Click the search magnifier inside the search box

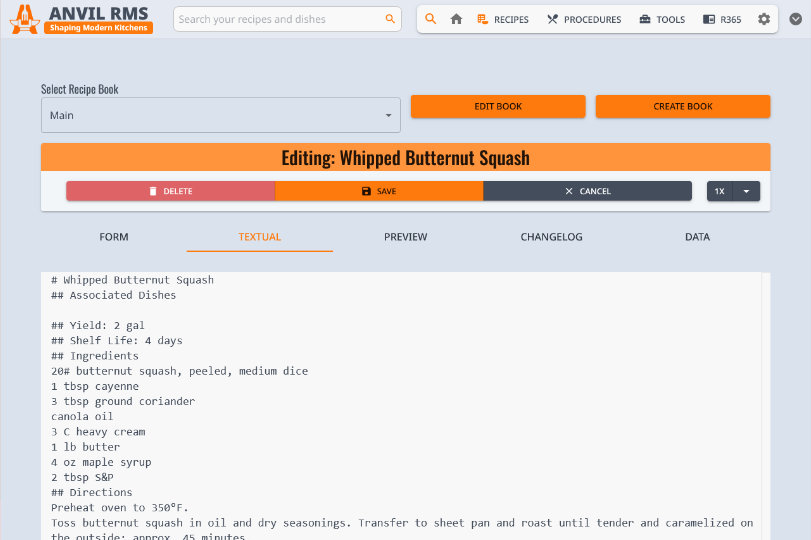click(x=390, y=19)
